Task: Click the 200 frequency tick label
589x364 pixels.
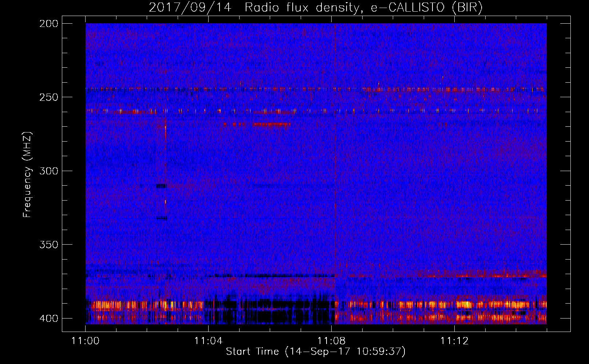Action: pyautogui.click(x=48, y=24)
